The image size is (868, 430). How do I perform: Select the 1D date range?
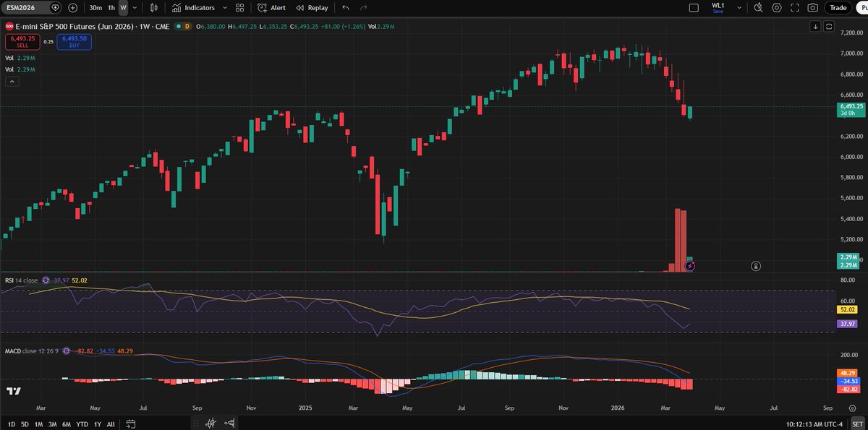click(x=11, y=423)
